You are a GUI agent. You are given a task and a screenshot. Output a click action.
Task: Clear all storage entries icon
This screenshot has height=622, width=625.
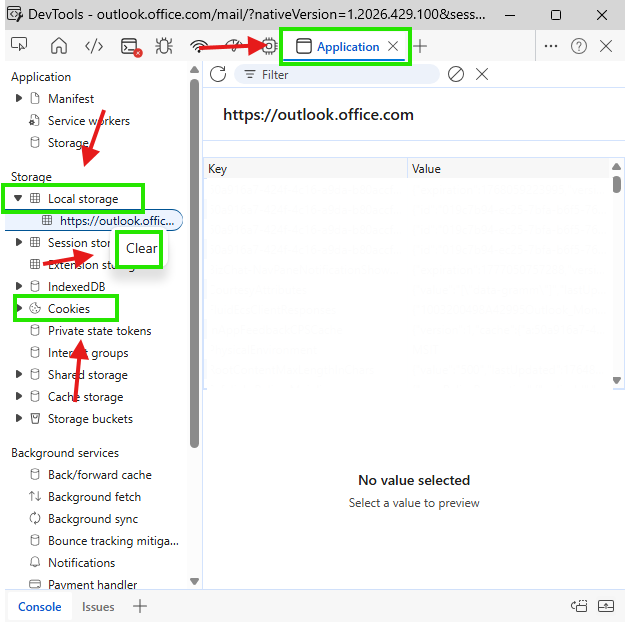click(456, 74)
